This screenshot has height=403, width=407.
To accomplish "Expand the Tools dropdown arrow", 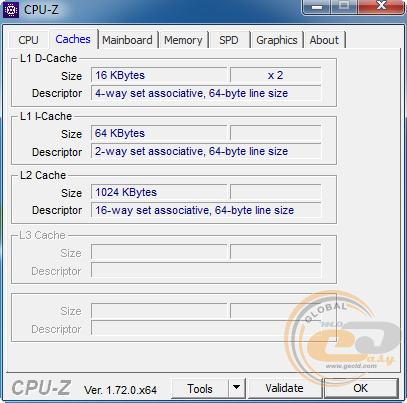I will [x=237, y=388].
